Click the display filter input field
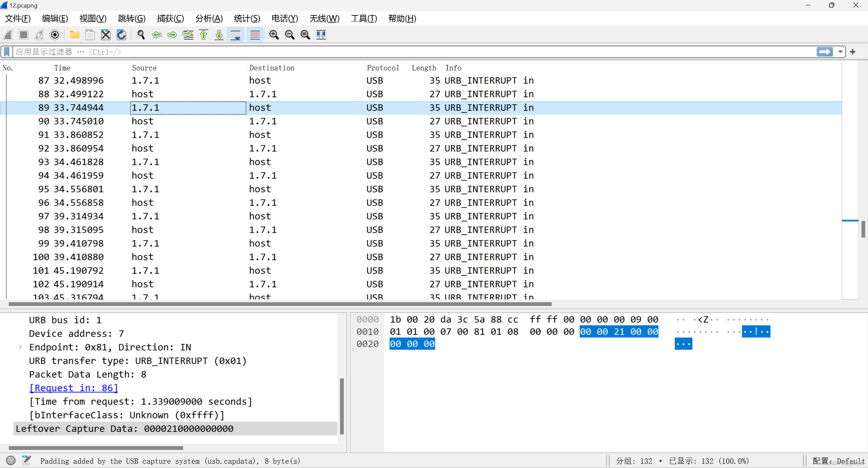This screenshot has width=868, height=468. coord(404,52)
